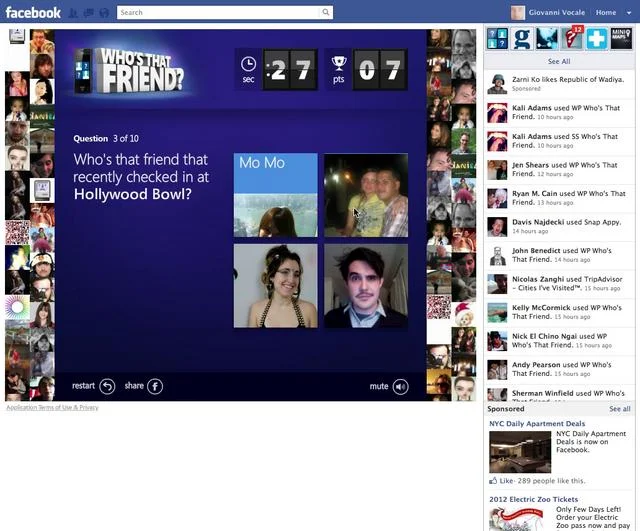The image size is (640, 531).
Task: Open Ryan M. Cain ticker story
Action: tap(560, 198)
